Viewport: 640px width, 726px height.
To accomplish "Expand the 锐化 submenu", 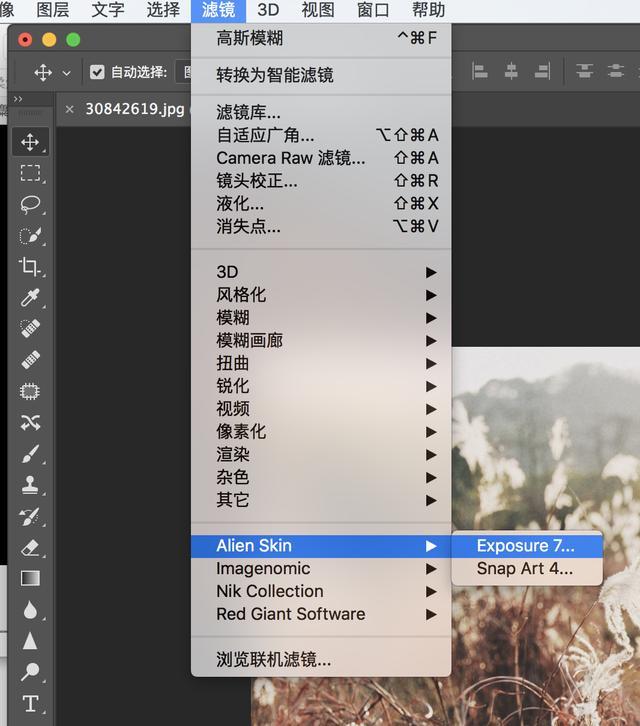I will click(321, 386).
